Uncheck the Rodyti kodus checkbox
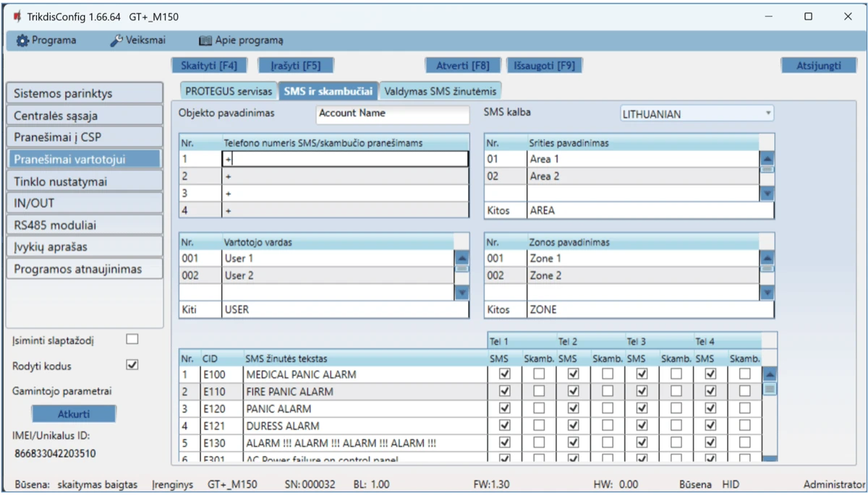 [x=132, y=365]
